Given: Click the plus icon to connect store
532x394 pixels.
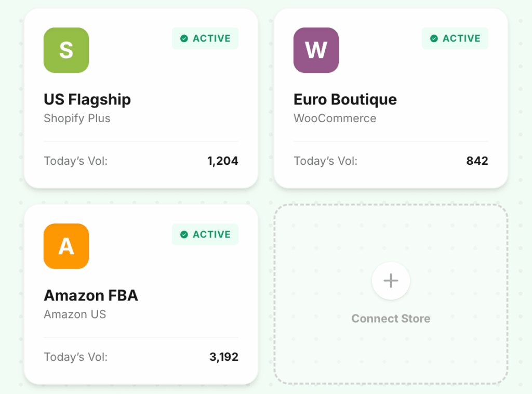Looking at the screenshot, I should click(x=391, y=281).
